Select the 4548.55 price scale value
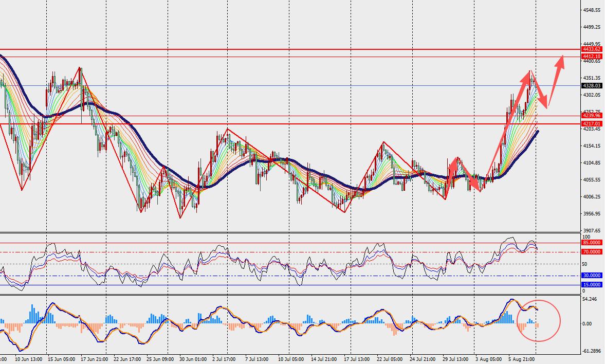This screenshot has width=605, height=364. click(592, 10)
